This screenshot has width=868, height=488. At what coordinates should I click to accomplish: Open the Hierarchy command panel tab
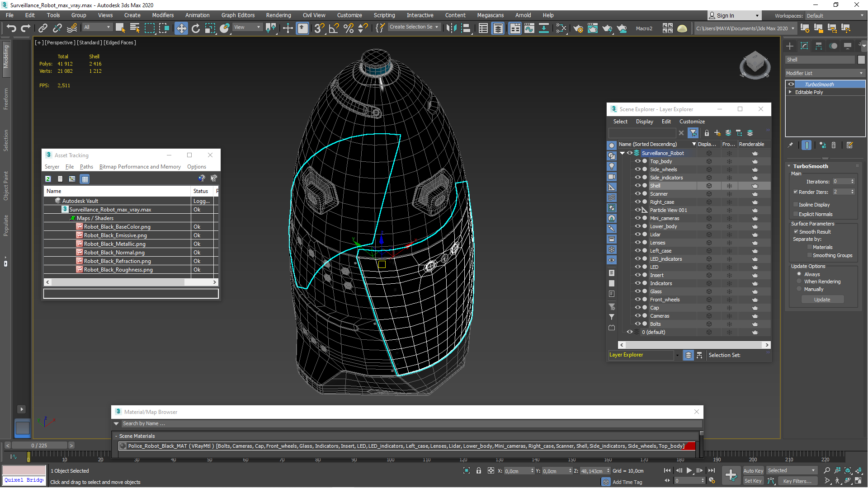[819, 46]
